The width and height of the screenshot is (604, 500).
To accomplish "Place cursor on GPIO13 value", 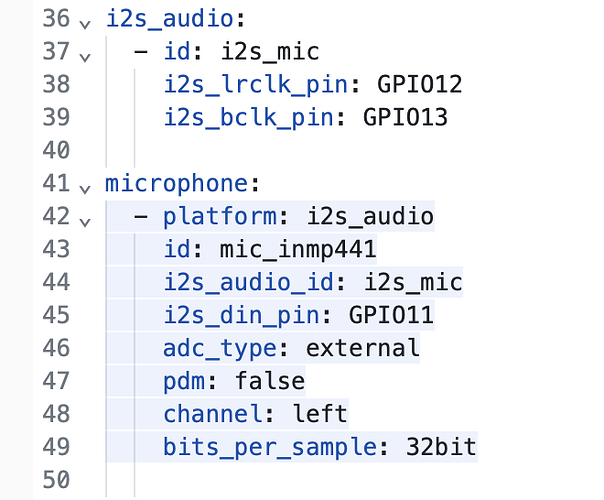I will (x=405, y=117).
